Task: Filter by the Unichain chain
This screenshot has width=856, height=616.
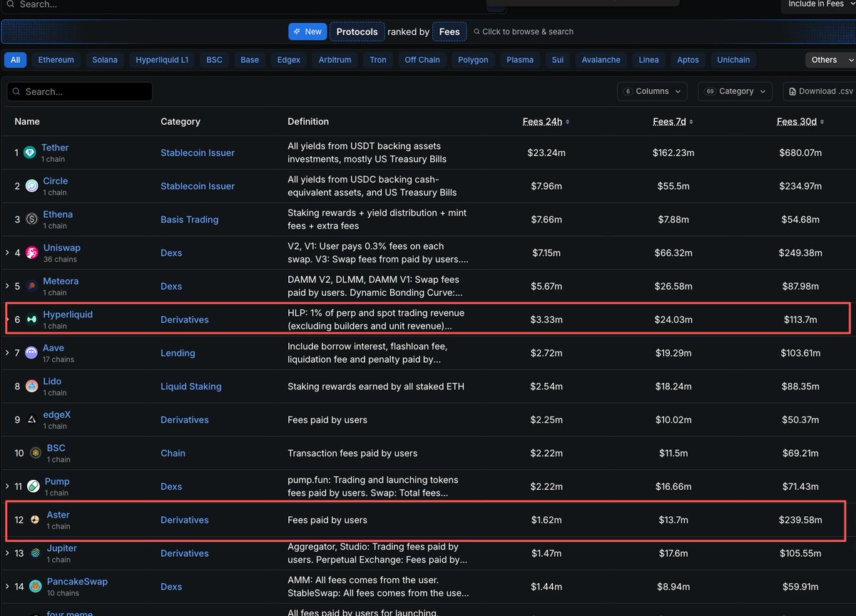Action: (x=733, y=60)
